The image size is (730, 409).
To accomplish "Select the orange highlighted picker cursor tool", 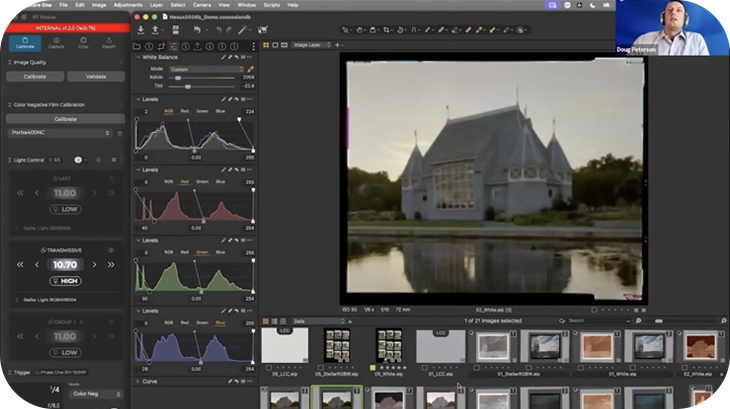I will coord(479,30).
